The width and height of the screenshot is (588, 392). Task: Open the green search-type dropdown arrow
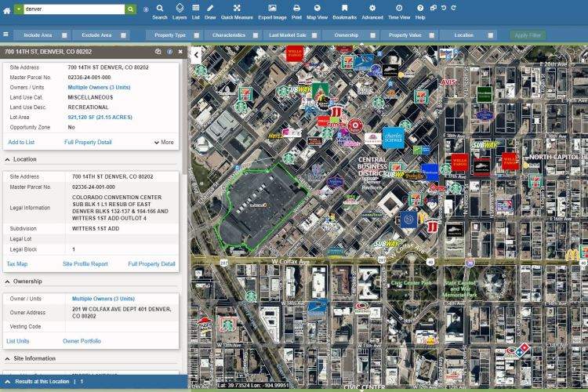click(x=18, y=9)
